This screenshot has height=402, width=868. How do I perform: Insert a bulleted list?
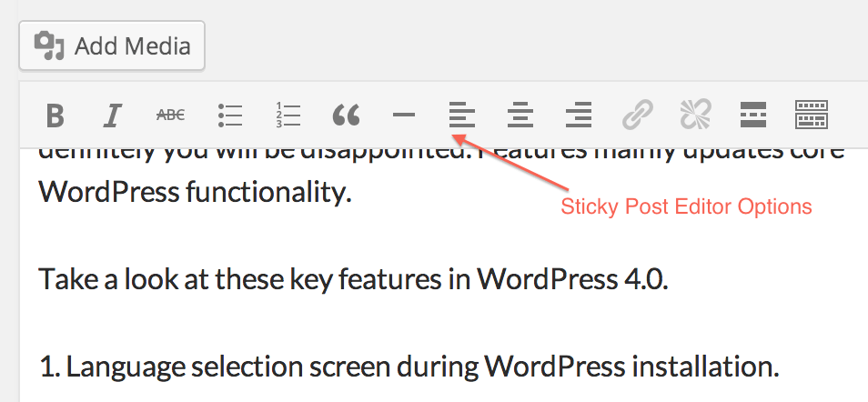point(229,116)
